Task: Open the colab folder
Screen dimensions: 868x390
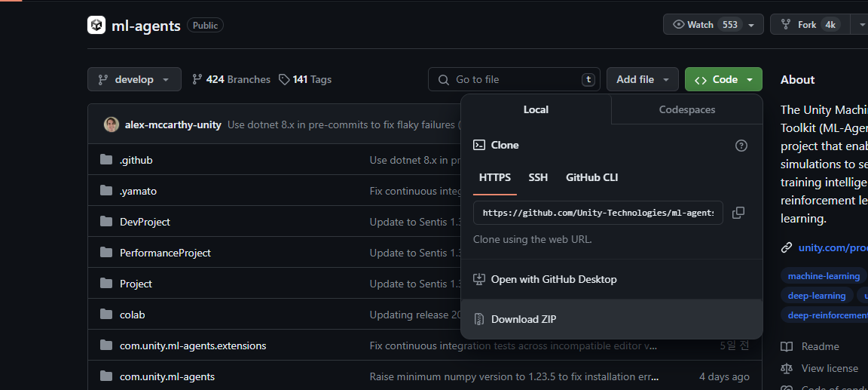Action: [133, 315]
